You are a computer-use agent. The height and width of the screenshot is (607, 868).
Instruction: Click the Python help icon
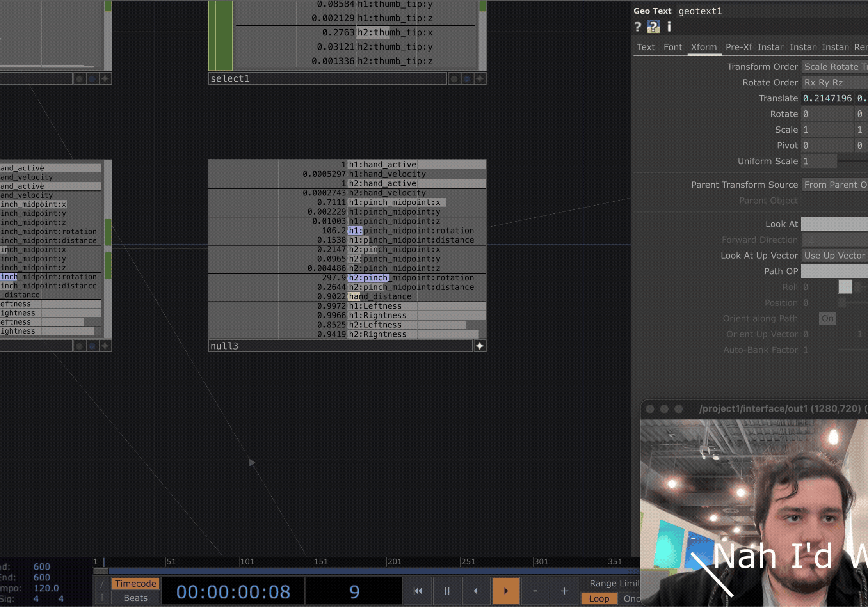click(x=653, y=27)
